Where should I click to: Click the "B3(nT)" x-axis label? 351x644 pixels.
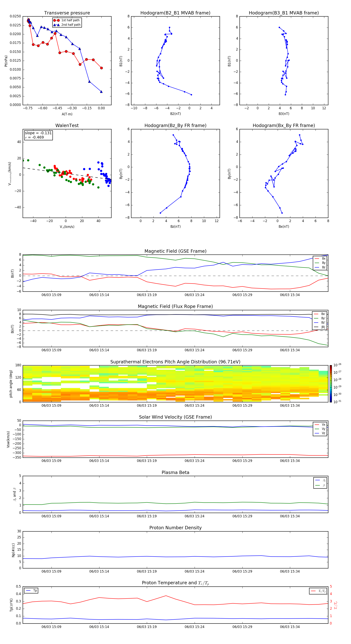284,114
